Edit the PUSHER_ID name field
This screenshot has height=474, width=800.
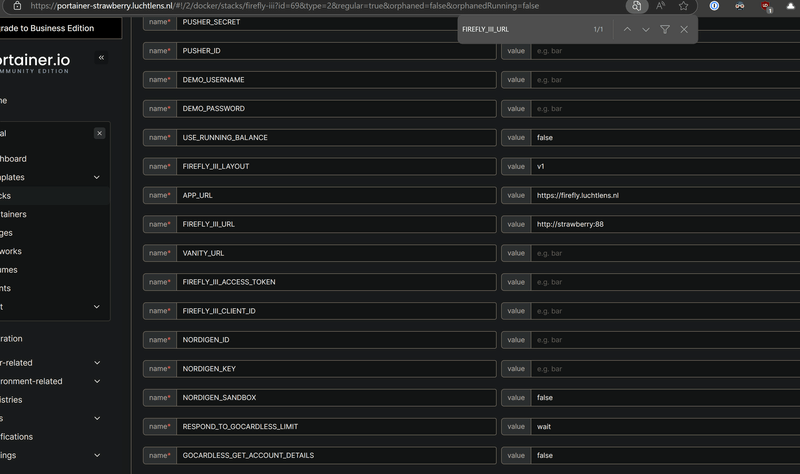(x=336, y=51)
